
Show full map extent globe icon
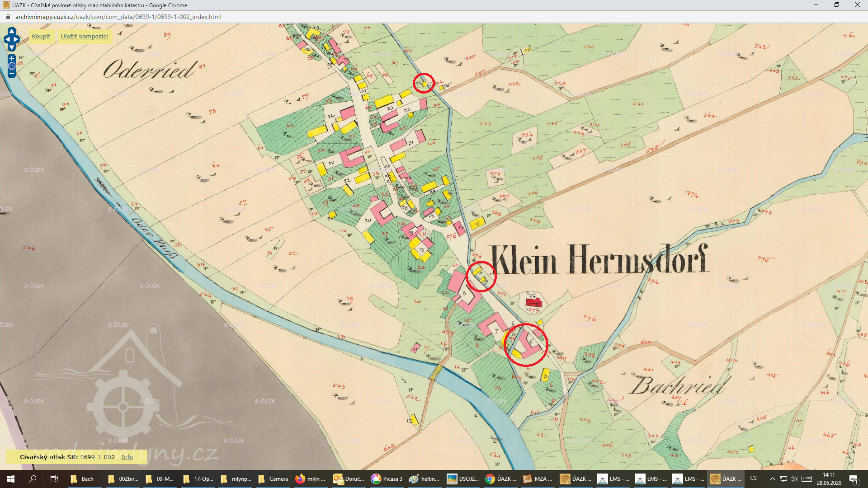pyautogui.click(x=12, y=66)
